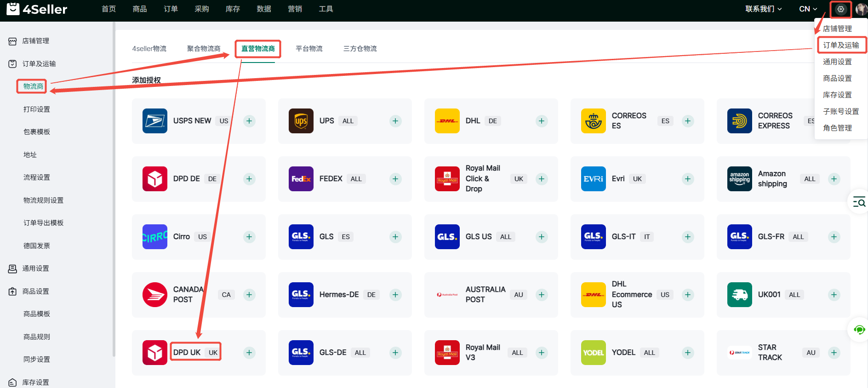Add DHL Ecommerce US via plus icon
The image size is (868, 388).
(688, 295)
